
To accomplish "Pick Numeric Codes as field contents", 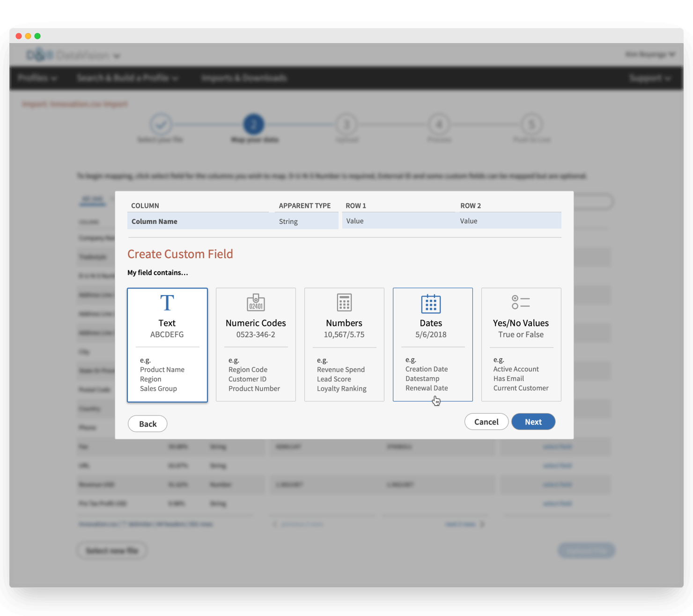I will [x=256, y=344].
